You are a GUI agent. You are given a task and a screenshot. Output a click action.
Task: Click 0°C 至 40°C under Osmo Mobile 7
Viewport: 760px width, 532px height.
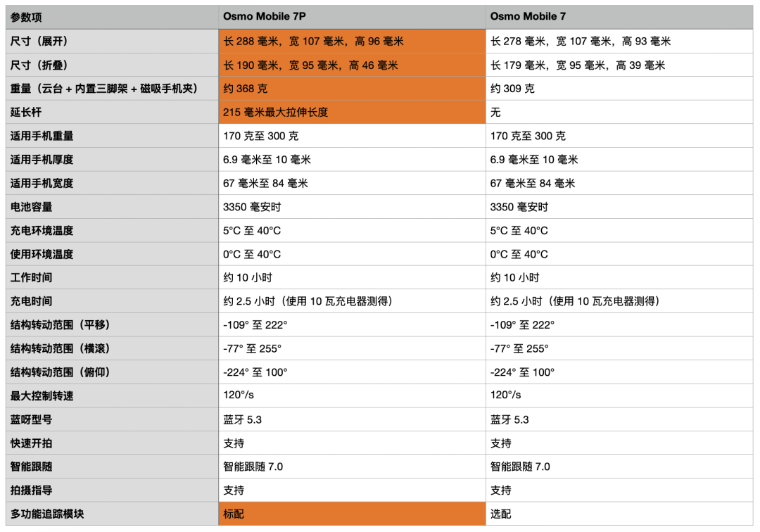tap(619, 254)
